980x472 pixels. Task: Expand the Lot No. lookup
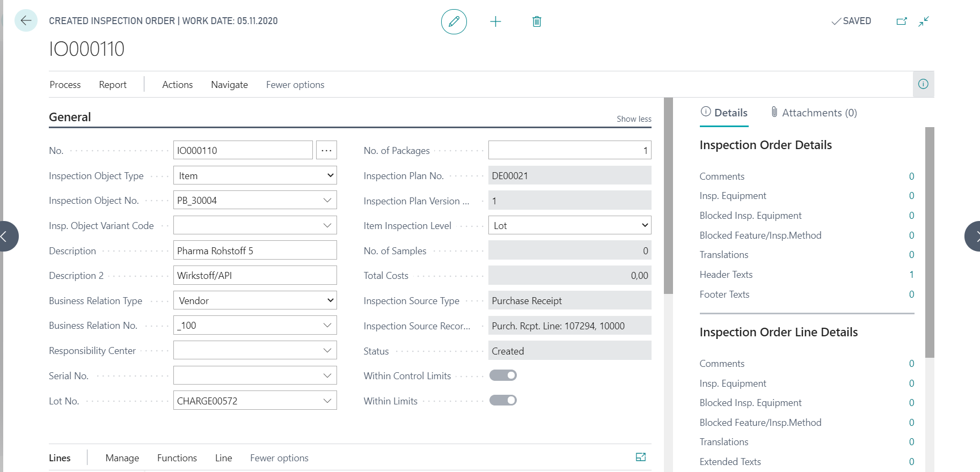click(327, 401)
